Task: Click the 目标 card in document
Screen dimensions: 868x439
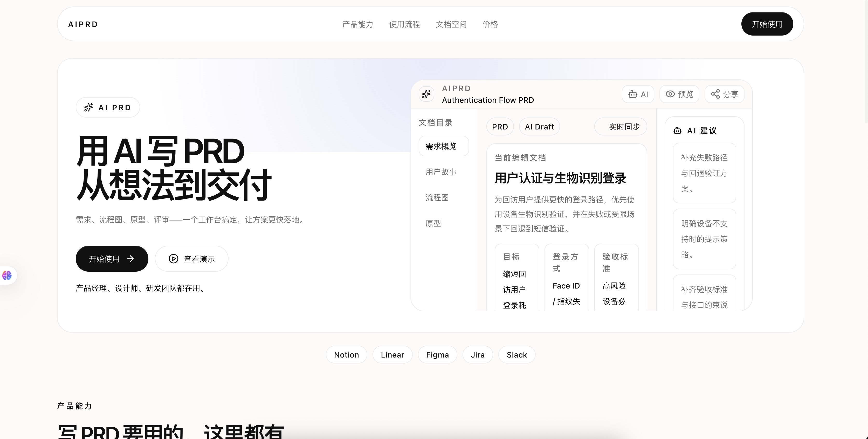Action: pos(517,278)
